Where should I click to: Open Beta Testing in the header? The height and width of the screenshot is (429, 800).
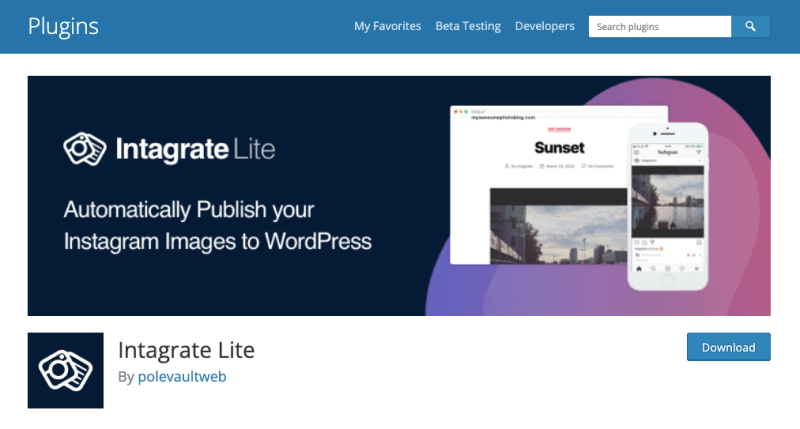click(468, 26)
